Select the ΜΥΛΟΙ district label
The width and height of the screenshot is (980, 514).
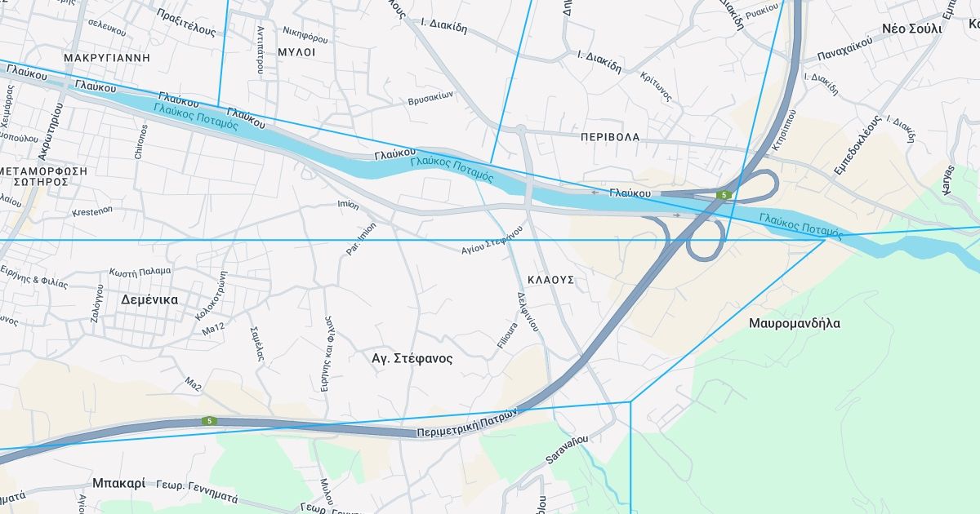(296, 51)
